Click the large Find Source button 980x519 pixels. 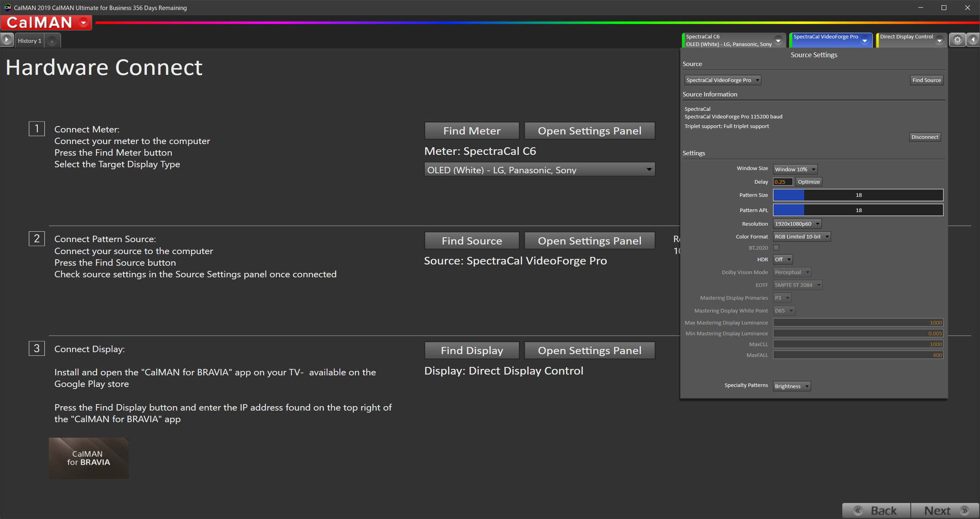click(472, 241)
